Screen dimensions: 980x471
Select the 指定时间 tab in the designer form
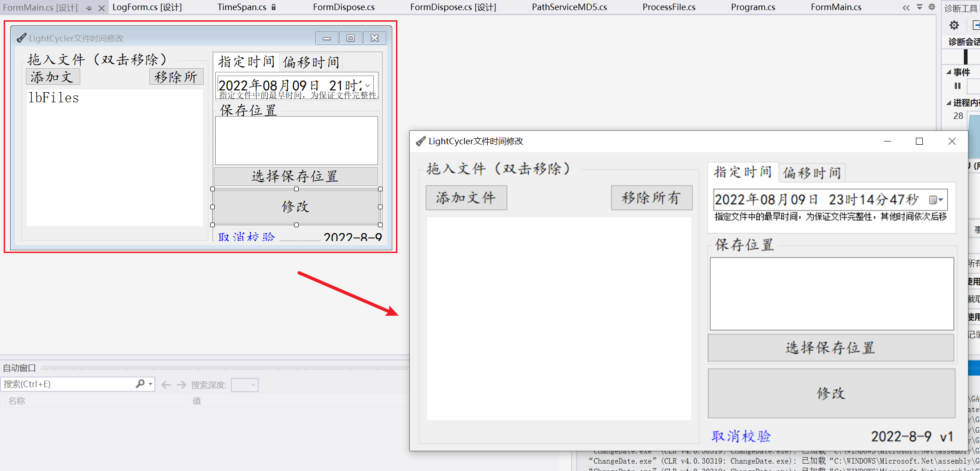coord(246,62)
